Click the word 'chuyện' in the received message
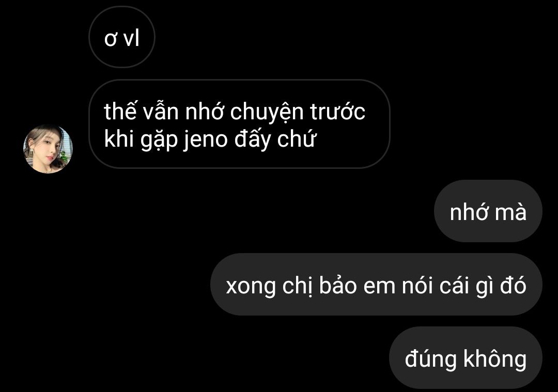Screen dimensions: 558x392 point(266,112)
